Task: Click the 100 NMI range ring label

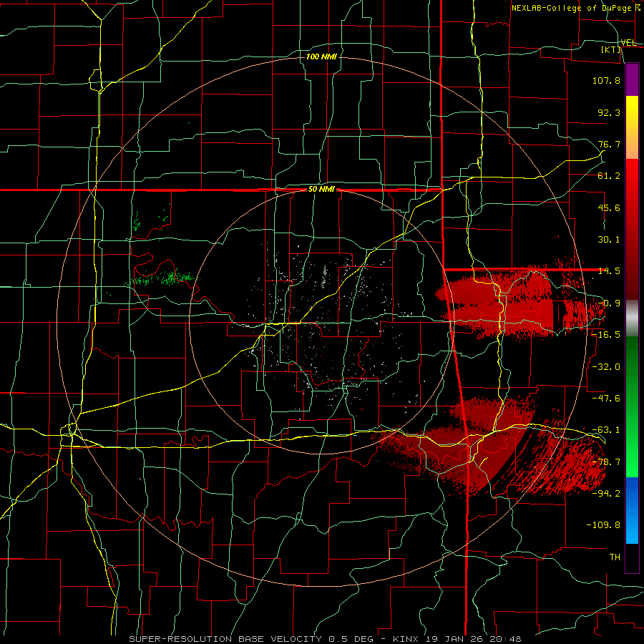Action: pyautogui.click(x=321, y=57)
